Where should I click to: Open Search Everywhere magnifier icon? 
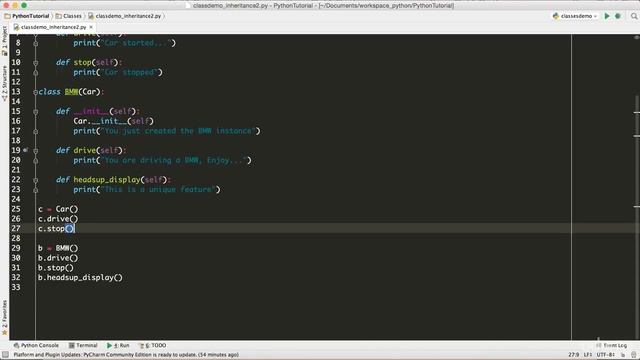tap(634, 16)
